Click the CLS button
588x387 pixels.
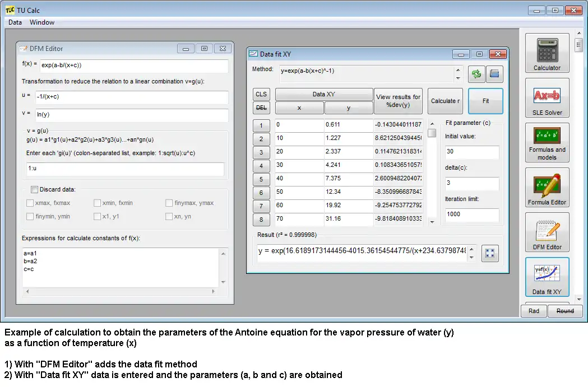tap(261, 94)
